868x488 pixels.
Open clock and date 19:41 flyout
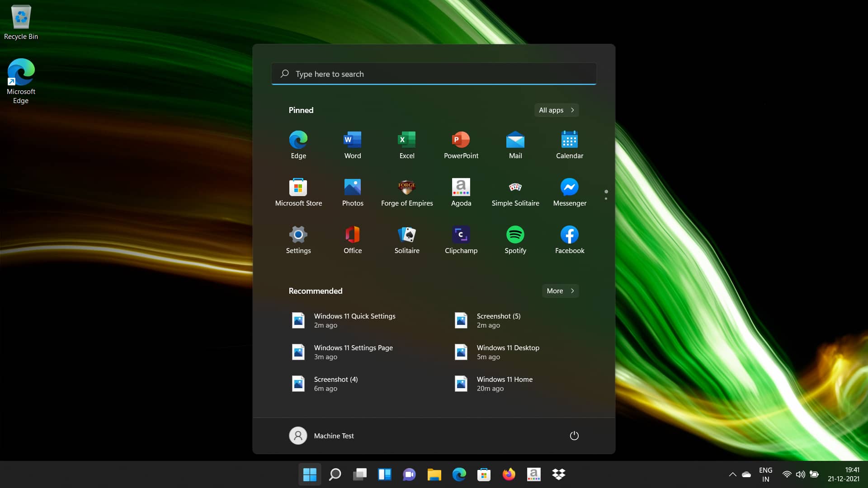844,474
